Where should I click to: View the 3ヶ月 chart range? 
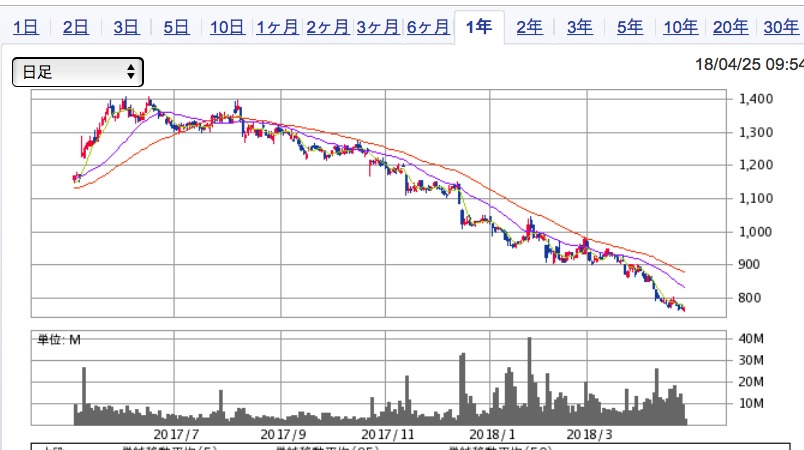[377, 27]
